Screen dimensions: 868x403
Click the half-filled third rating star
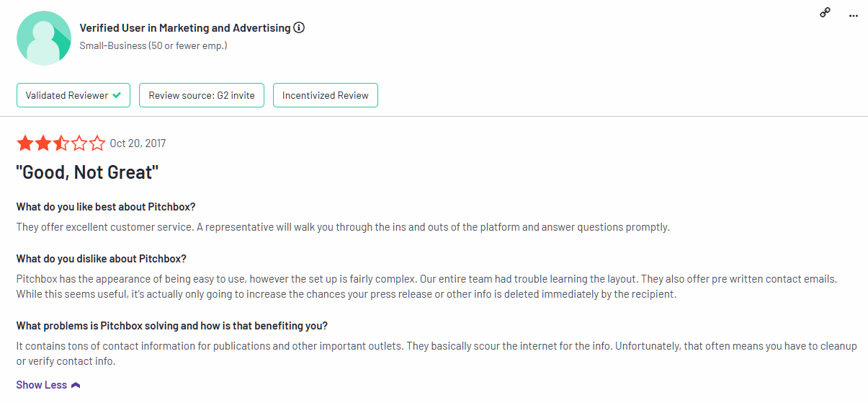click(x=61, y=143)
